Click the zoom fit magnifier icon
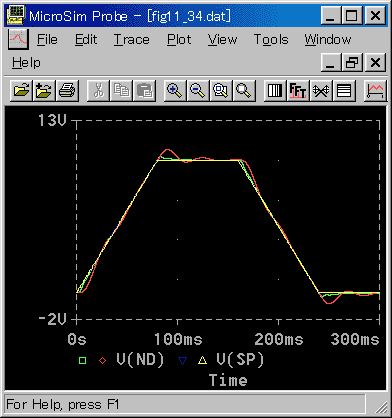The width and height of the screenshot is (392, 418). (x=244, y=90)
